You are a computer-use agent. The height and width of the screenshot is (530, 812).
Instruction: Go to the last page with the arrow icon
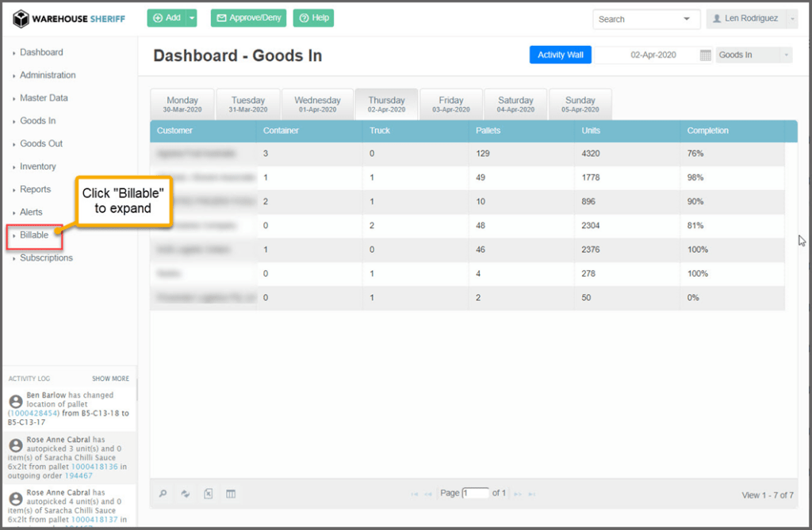[532, 494]
